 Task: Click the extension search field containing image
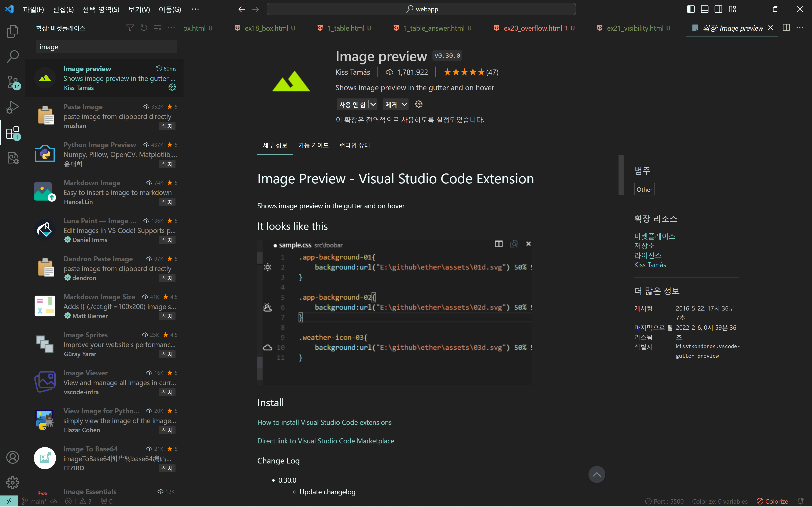pos(106,47)
